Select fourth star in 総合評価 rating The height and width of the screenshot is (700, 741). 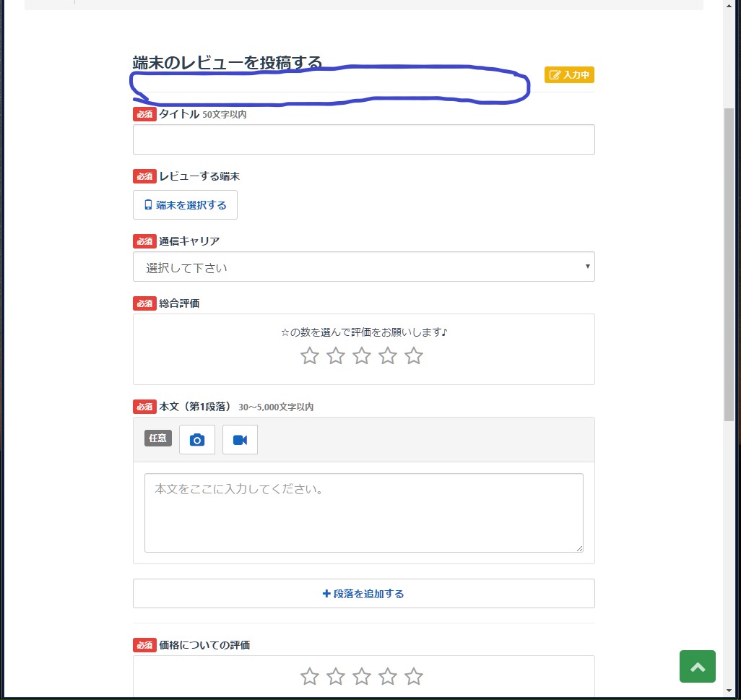coord(388,356)
